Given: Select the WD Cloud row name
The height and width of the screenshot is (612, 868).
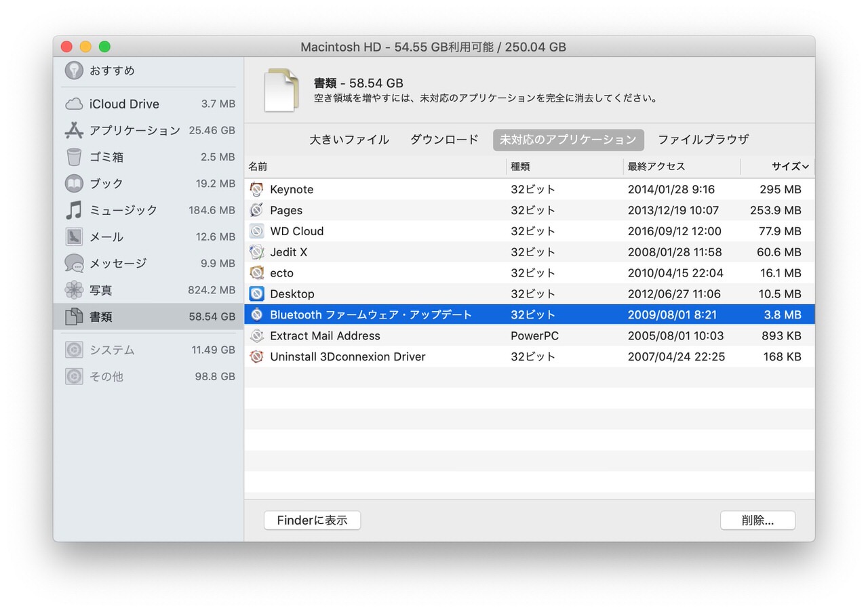Looking at the screenshot, I should tap(297, 231).
